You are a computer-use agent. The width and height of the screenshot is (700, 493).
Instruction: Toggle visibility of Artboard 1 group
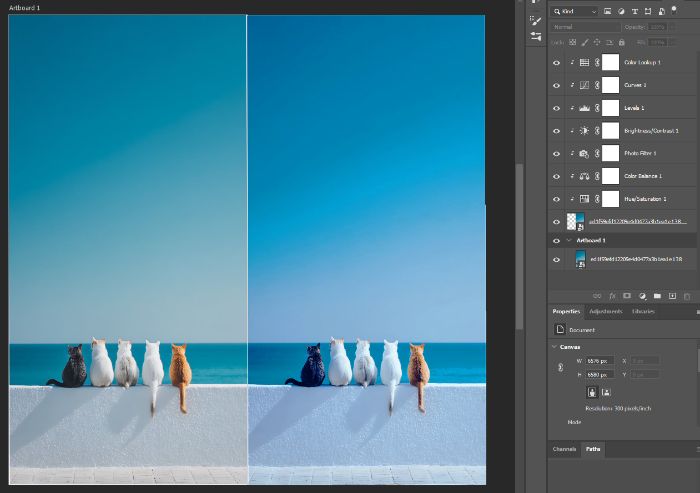click(556, 241)
